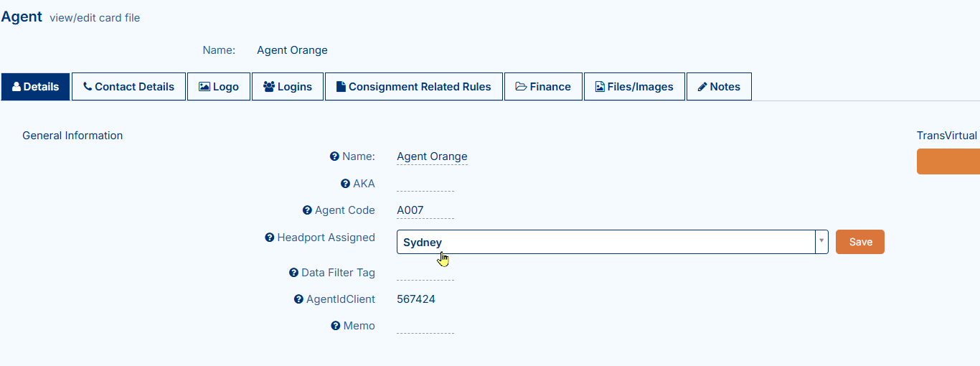Click the AgentIdClient help icon

298,299
